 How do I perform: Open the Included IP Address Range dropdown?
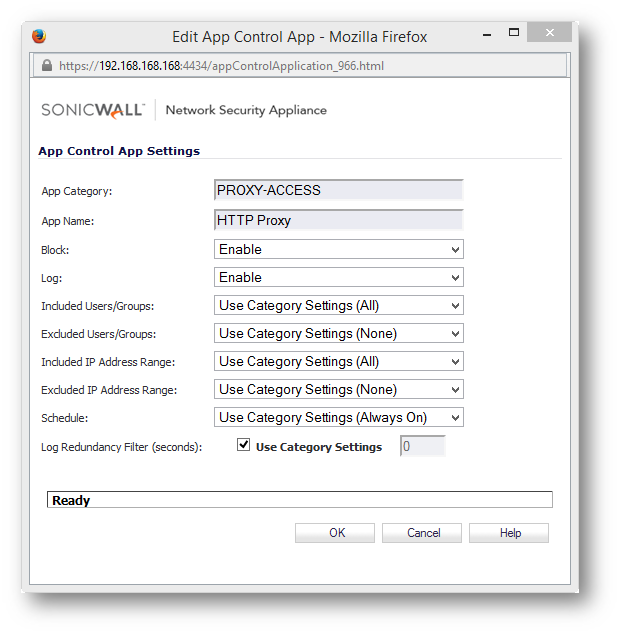[339, 361]
